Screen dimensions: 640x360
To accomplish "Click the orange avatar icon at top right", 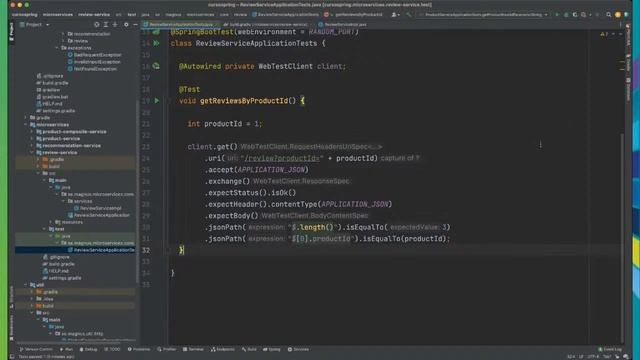I will point(618,15).
